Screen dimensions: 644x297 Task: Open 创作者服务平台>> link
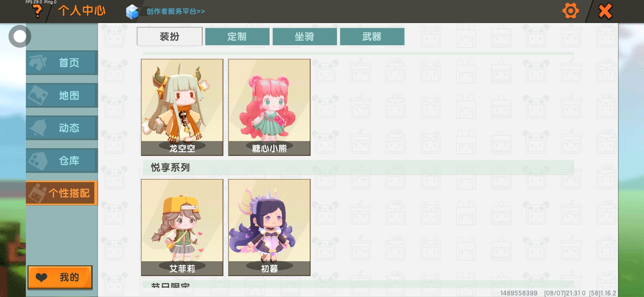176,11
